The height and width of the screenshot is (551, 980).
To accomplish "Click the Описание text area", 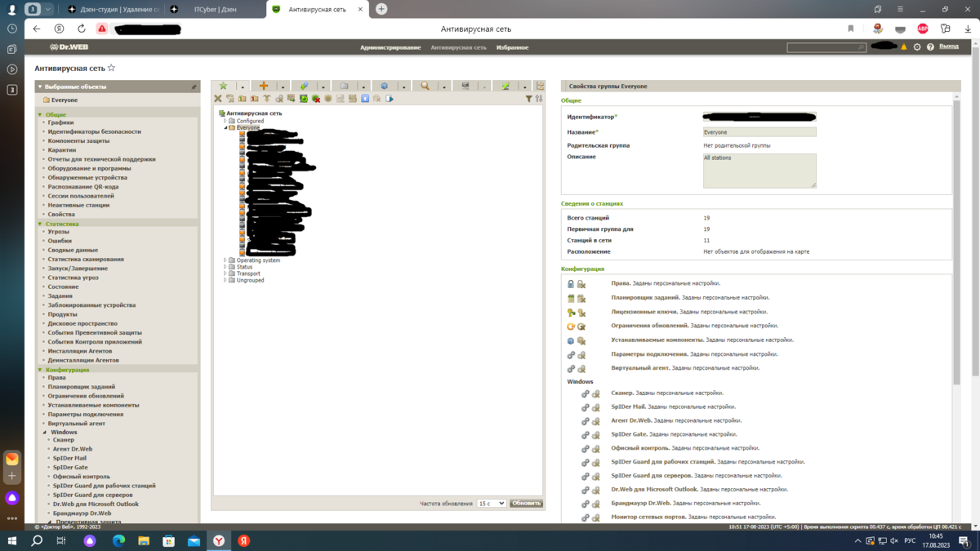I will click(x=759, y=171).
